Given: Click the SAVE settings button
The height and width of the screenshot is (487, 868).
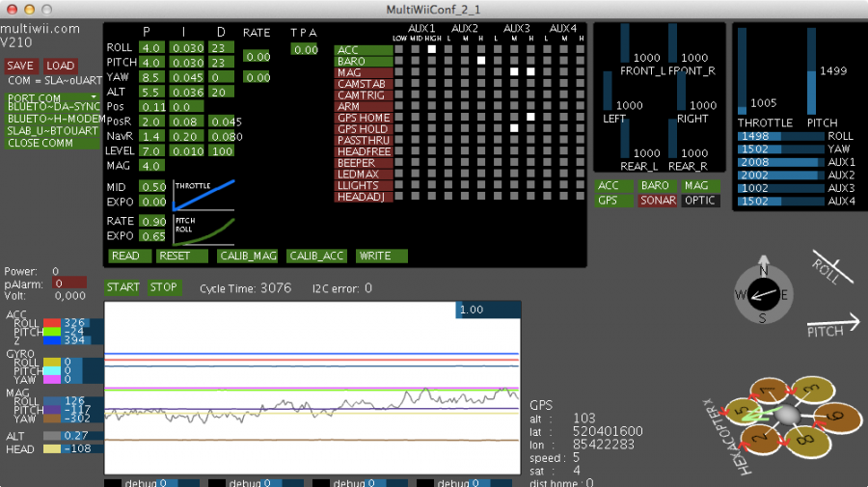Looking at the screenshot, I should click(20, 66).
